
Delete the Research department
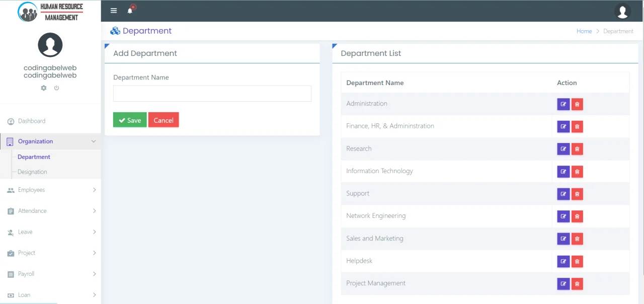[x=577, y=149]
